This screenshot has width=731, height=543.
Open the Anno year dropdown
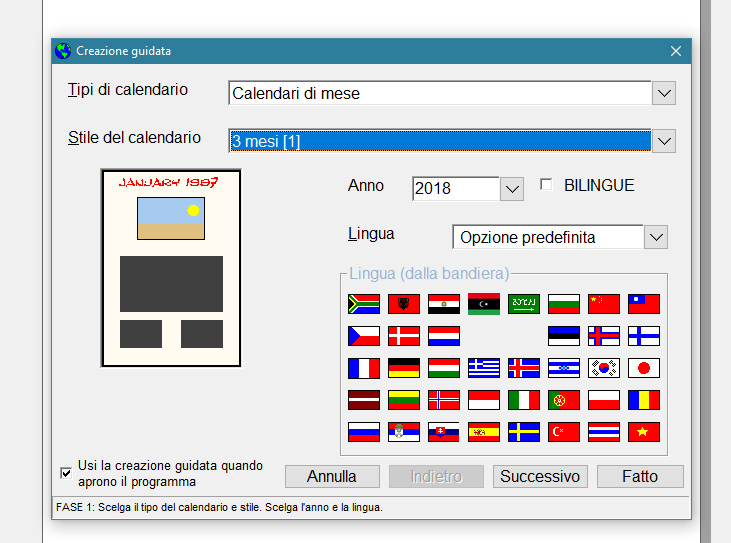(x=511, y=188)
